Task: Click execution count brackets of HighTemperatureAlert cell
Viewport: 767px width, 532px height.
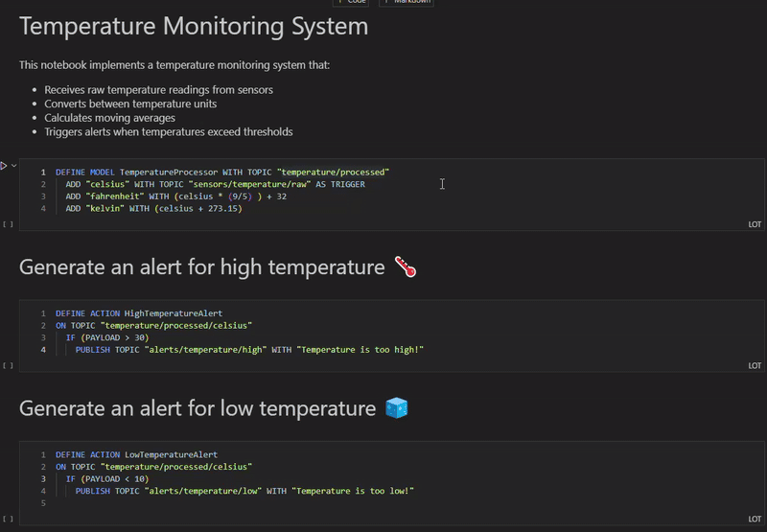Action: [x=8, y=365]
